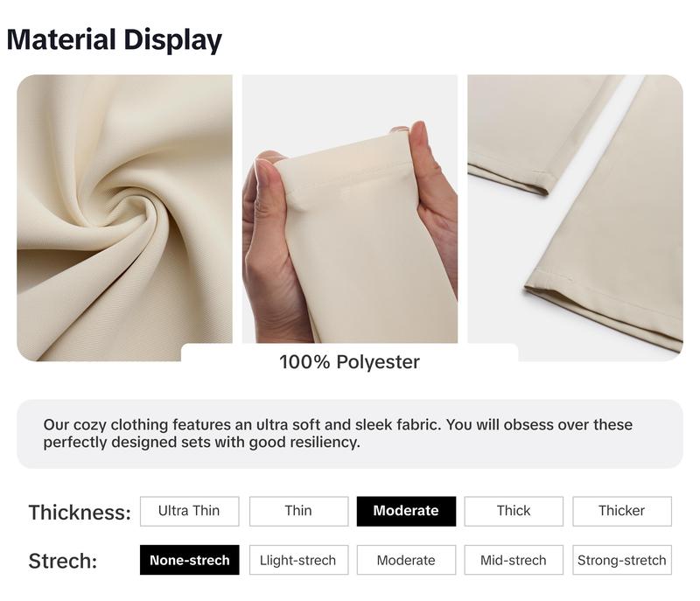Choose the Moderate thickness box
Viewport: 700px width, 601px height.
tap(406, 511)
